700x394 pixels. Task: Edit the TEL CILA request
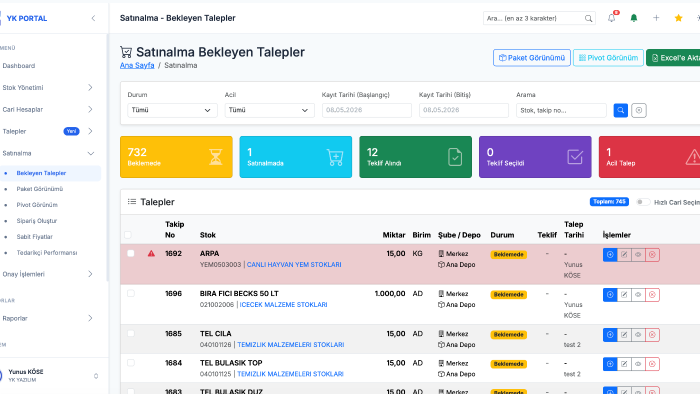point(624,335)
